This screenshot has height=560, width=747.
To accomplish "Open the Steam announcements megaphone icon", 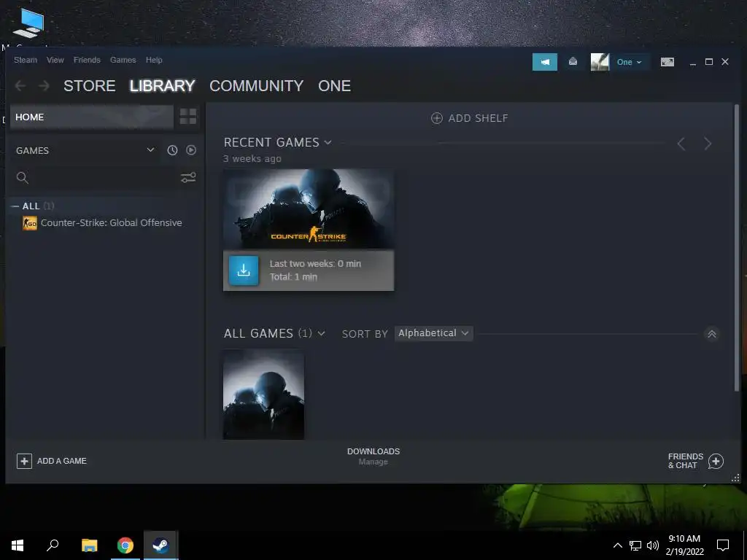I will (544, 62).
